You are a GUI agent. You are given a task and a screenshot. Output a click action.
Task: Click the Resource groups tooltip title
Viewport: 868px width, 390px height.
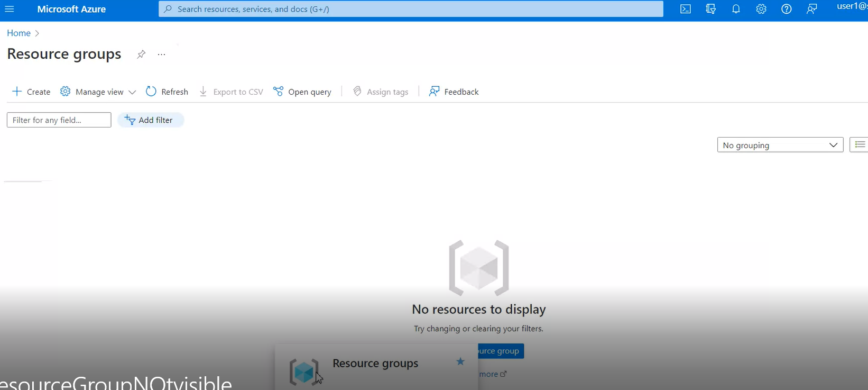pyautogui.click(x=375, y=364)
